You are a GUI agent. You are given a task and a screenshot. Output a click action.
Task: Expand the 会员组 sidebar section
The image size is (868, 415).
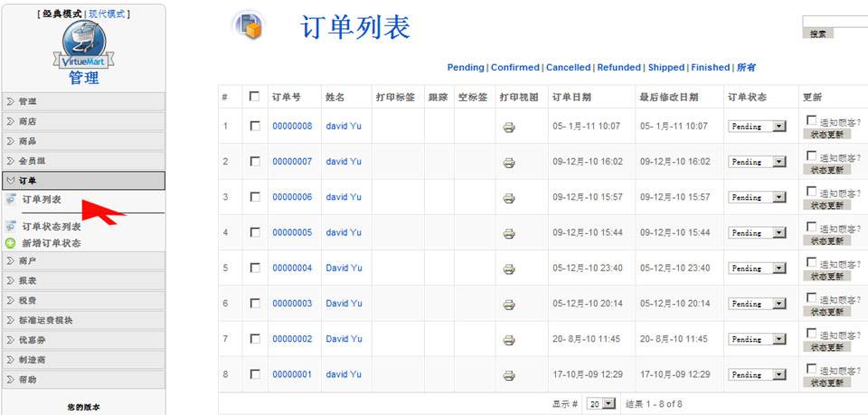pos(83,161)
